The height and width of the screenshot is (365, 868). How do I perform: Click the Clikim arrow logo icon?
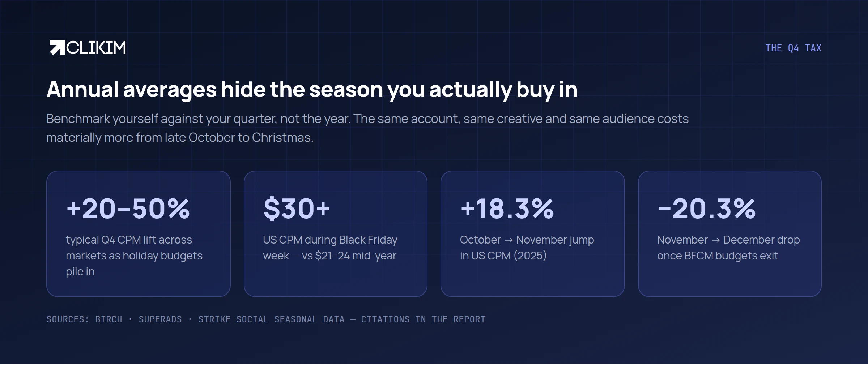click(57, 48)
